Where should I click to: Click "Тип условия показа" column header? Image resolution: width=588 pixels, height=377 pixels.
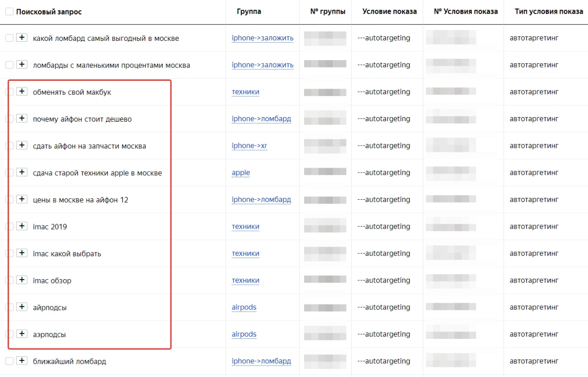(542, 11)
